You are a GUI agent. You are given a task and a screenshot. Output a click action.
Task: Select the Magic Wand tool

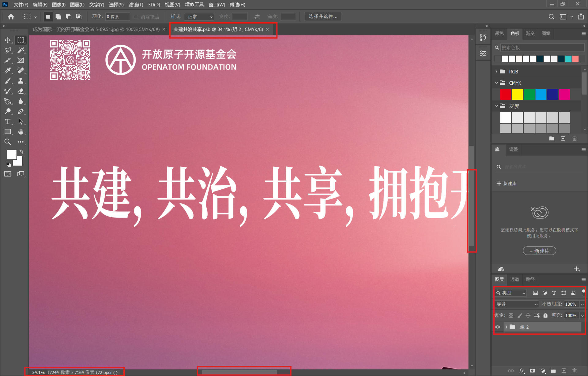(x=21, y=50)
